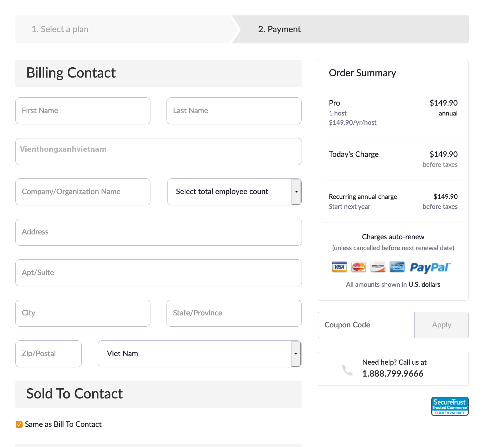This screenshot has width=504, height=447.
Task: Focus the First Name field
Action: 83,111
